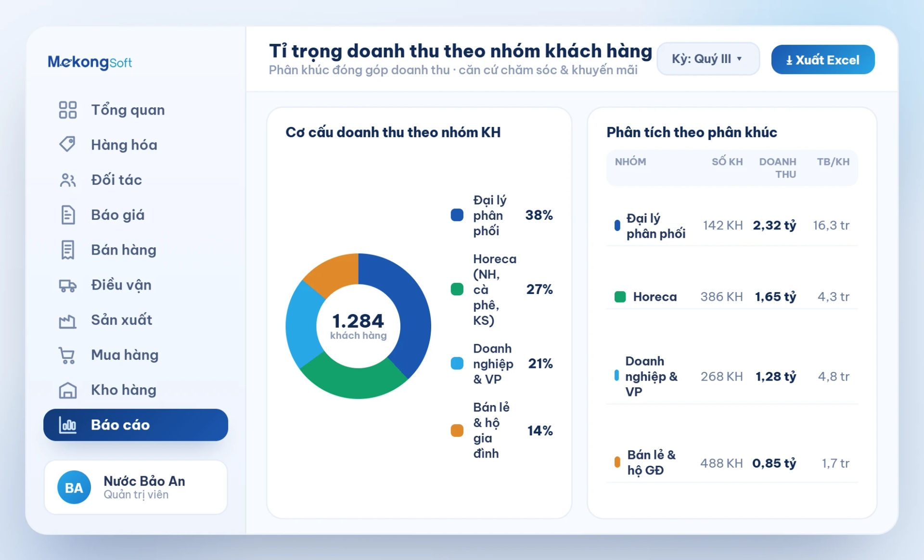Select Horeca table row name
This screenshot has height=560, width=924.
655,297
